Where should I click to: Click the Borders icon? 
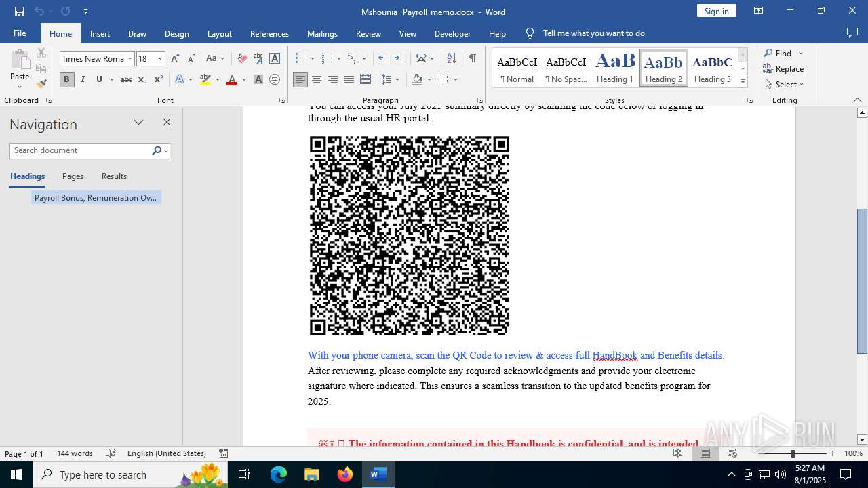point(443,79)
